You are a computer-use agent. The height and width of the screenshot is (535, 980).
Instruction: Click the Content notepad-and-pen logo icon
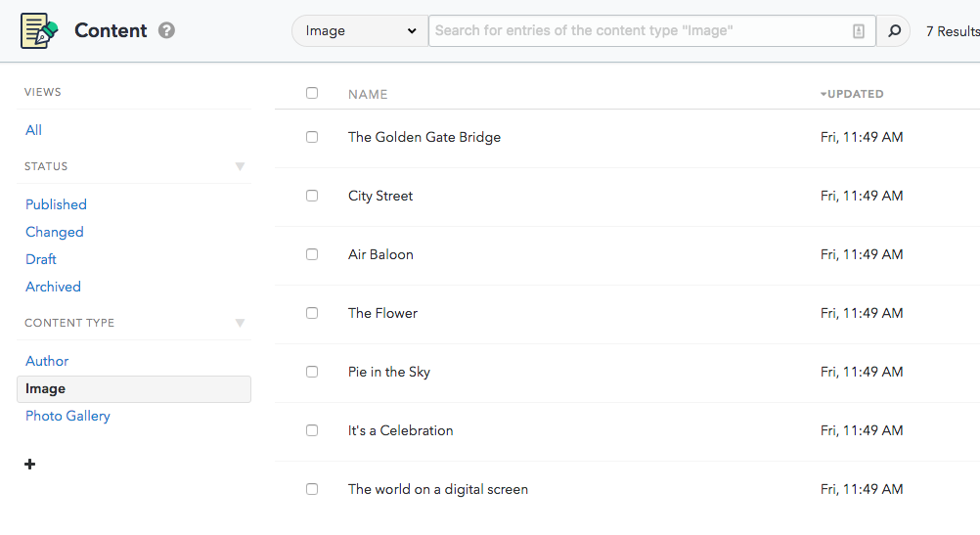pos(39,30)
